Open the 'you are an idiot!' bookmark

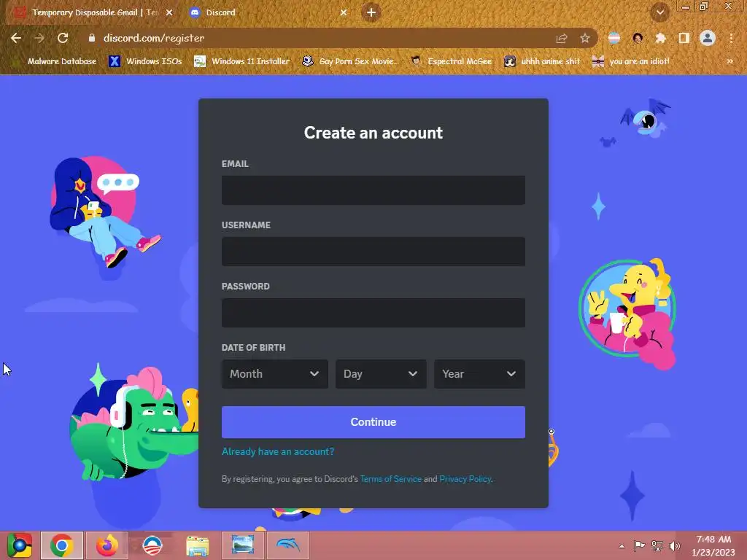click(631, 61)
